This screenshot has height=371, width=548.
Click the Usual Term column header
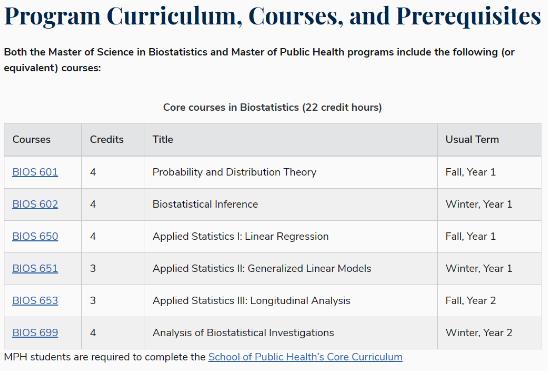[472, 139]
